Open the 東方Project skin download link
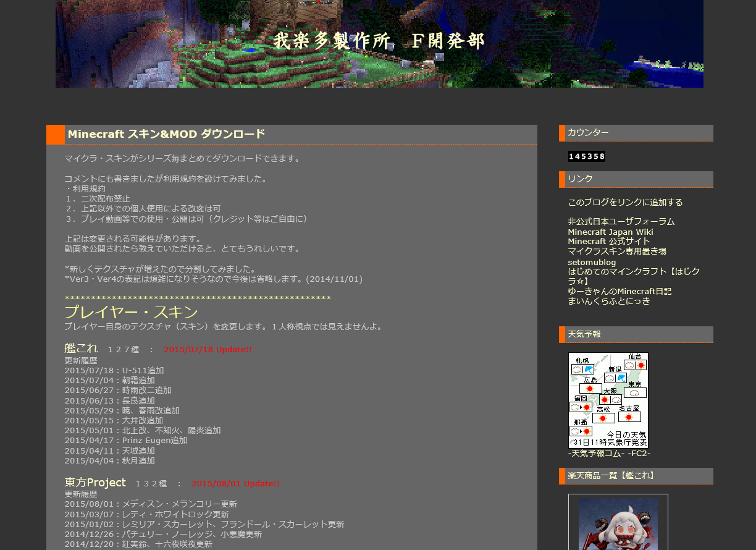The image size is (756, 550). coord(95,482)
